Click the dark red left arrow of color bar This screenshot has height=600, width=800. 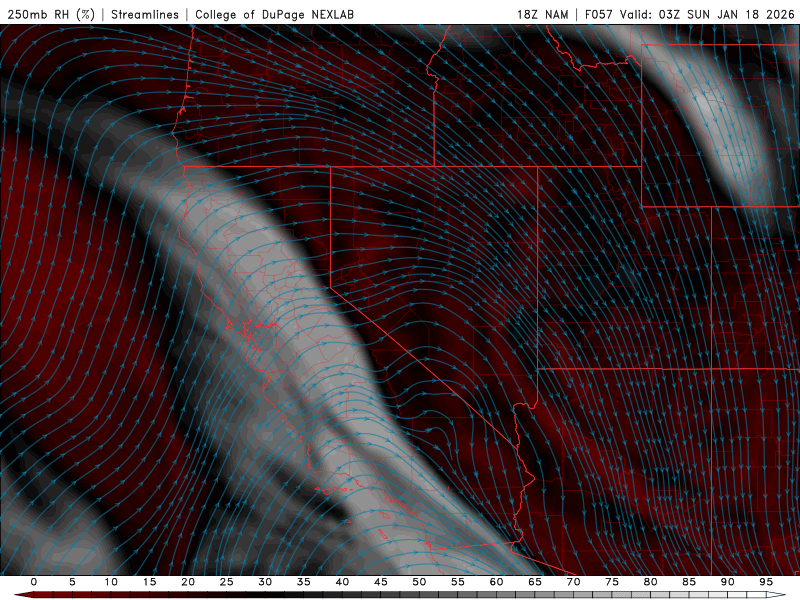23,595
